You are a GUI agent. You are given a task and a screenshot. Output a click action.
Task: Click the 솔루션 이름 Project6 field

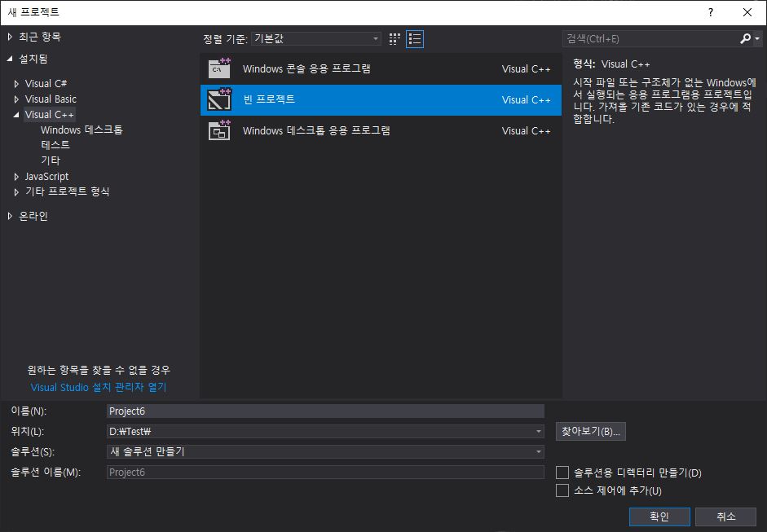point(325,473)
